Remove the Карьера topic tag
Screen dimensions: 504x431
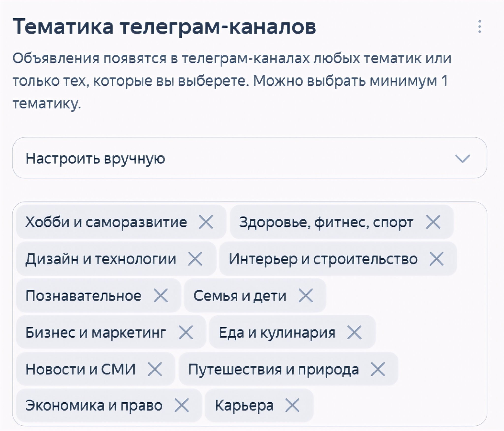click(x=292, y=405)
